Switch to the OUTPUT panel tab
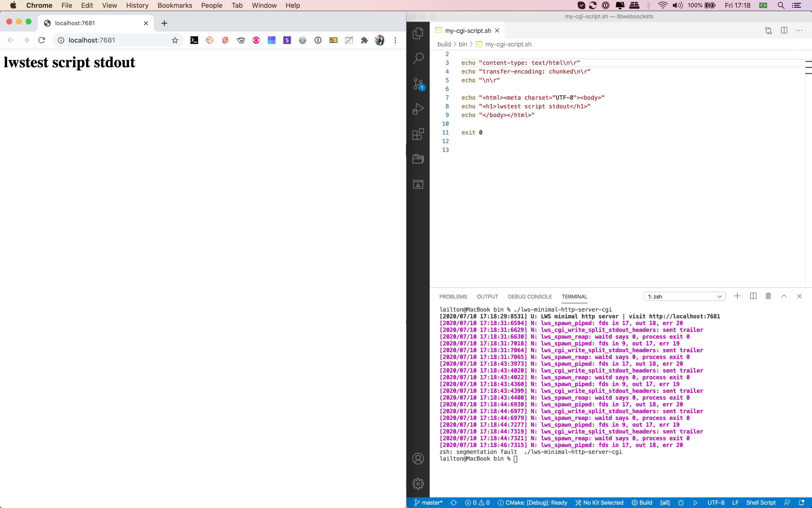This screenshot has height=508, width=812. (487, 297)
